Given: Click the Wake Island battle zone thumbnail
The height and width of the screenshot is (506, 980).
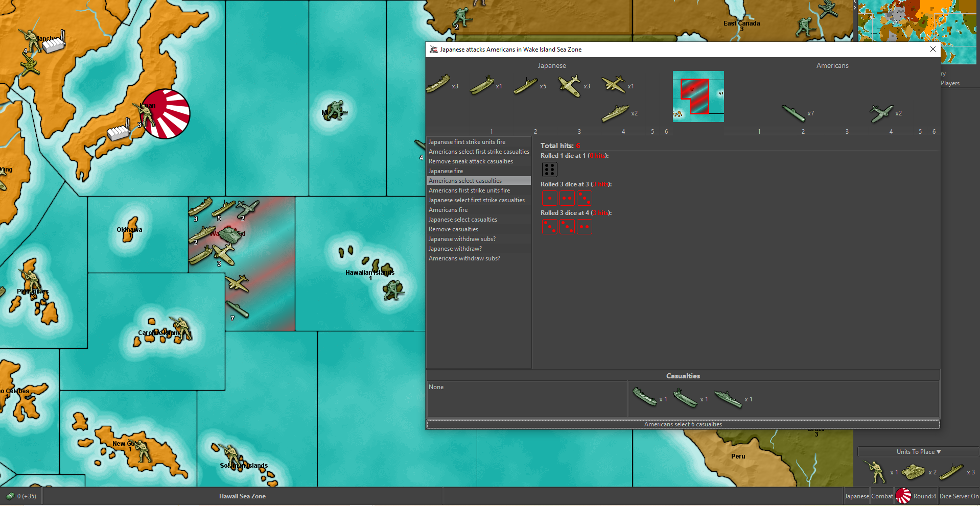Looking at the screenshot, I should click(698, 97).
